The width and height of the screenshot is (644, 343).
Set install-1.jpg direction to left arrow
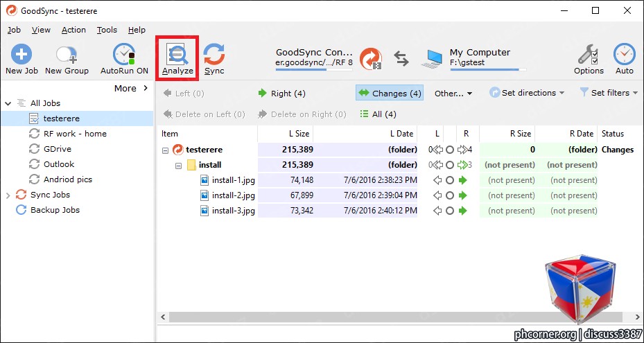click(438, 180)
